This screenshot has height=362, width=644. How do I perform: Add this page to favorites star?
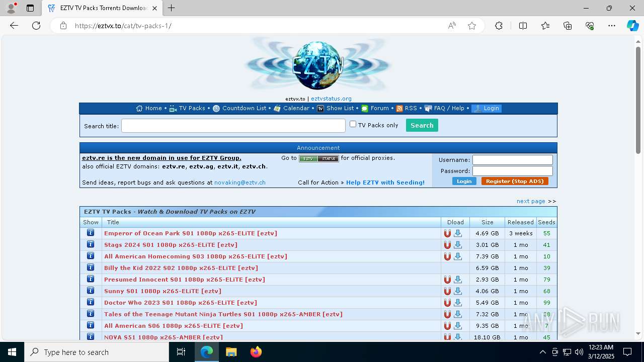(x=472, y=26)
